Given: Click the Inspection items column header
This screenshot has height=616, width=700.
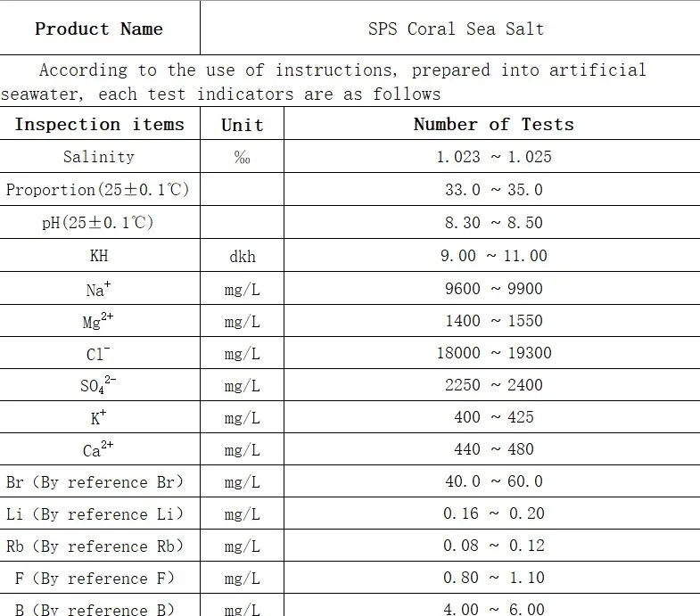Looking at the screenshot, I should pyautogui.click(x=100, y=124).
